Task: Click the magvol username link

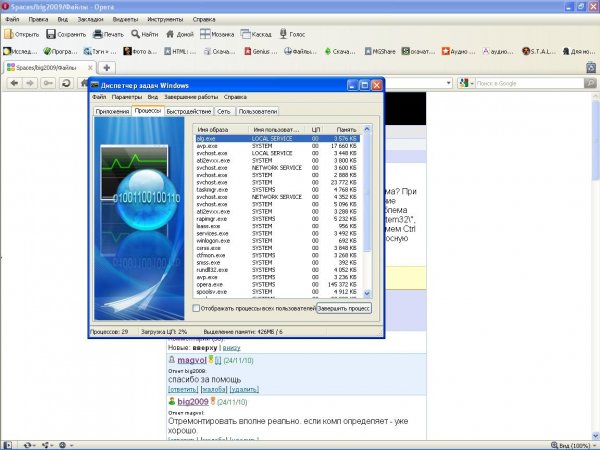Action: click(x=192, y=360)
